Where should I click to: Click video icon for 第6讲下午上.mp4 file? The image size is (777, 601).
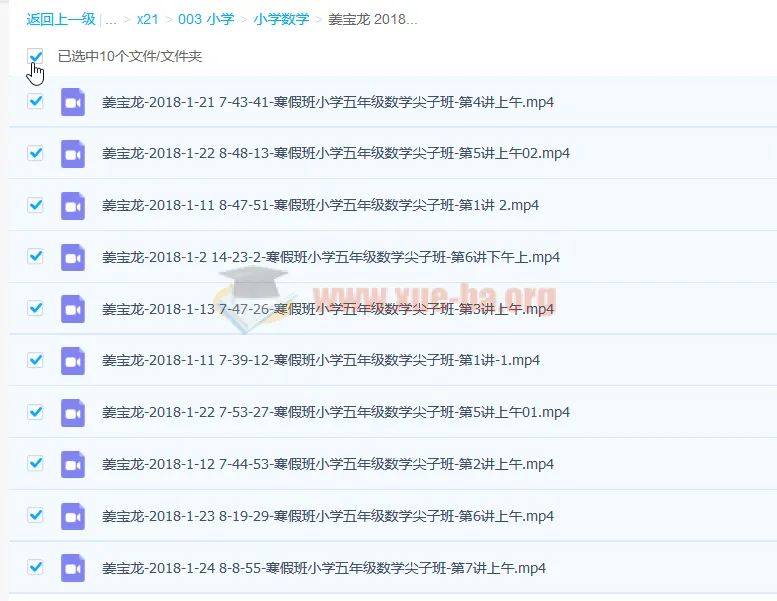click(x=73, y=257)
